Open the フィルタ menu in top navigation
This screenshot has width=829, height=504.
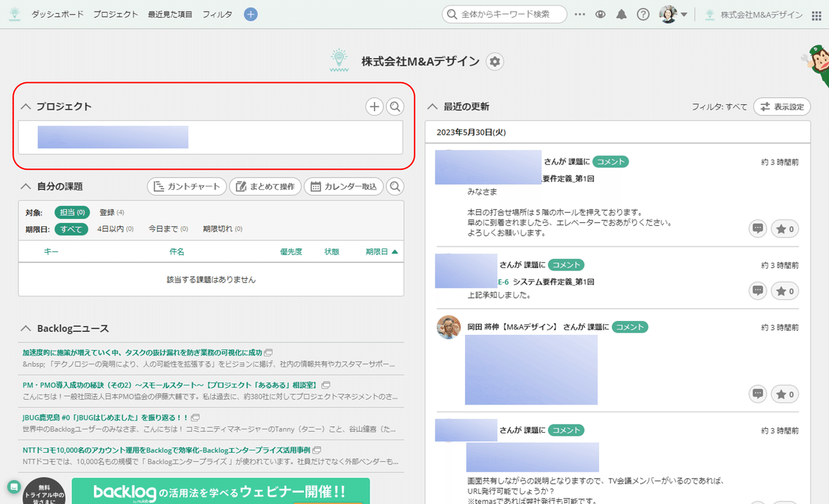(217, 14)
